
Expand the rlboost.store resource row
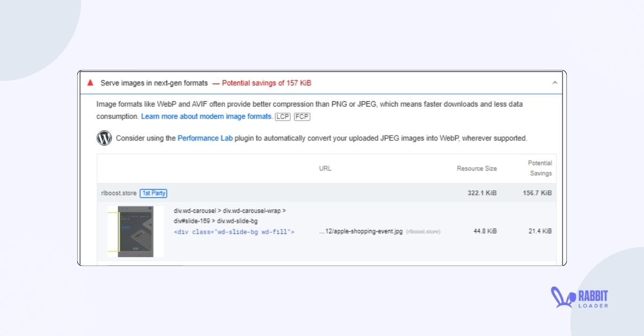[119, 193]
